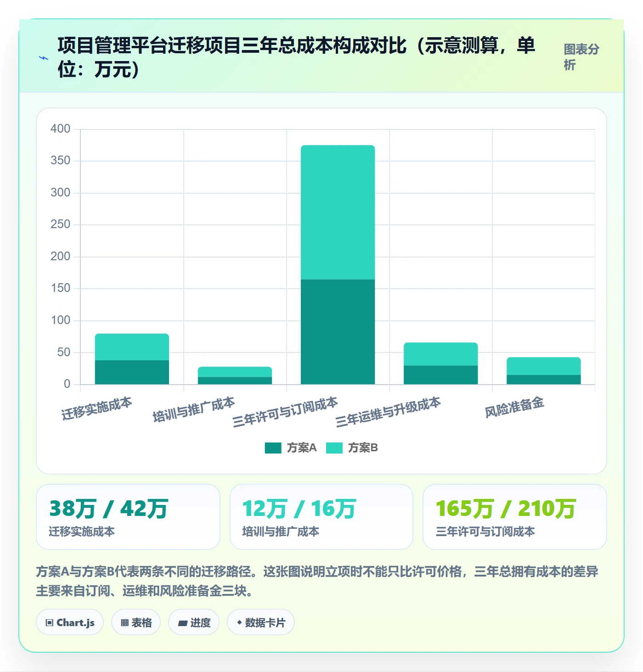Toggle the 方案B legend color box
This screenshot has height=672, width=643.
point(334,448)
